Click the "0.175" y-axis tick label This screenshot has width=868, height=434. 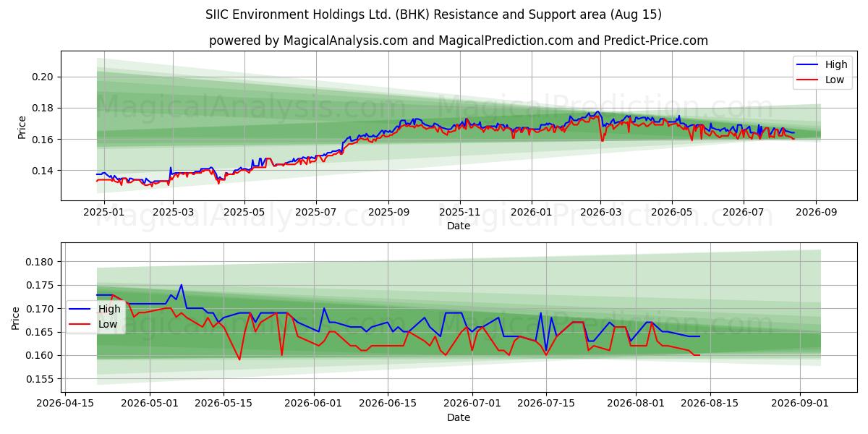pos(41,285)
